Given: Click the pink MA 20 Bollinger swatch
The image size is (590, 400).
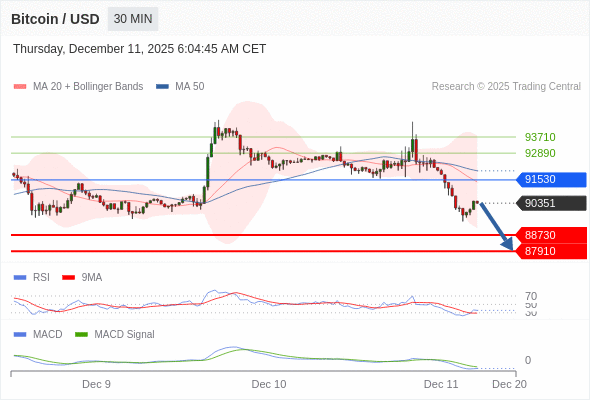Looking at the screenshot, I should [20, 87].
